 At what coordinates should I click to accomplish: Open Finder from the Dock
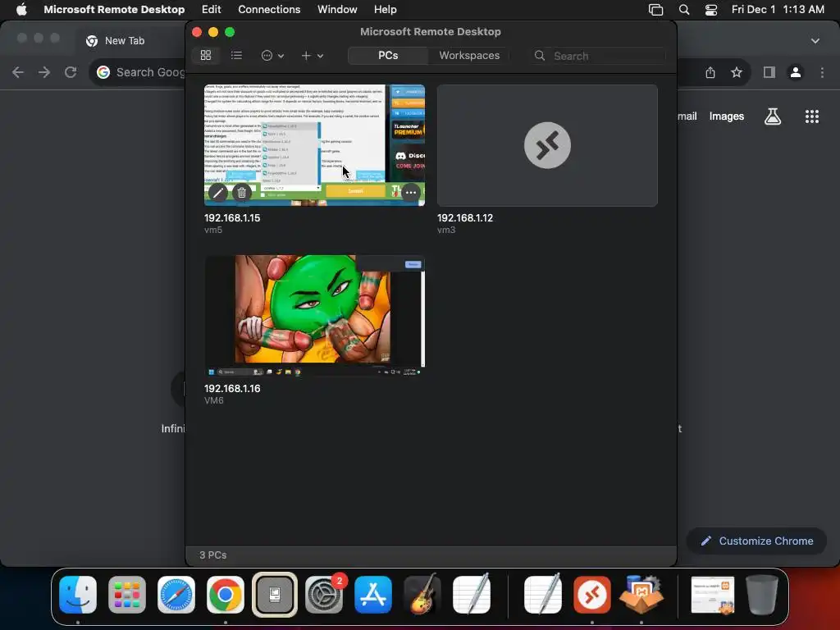(x=78, y=595)
